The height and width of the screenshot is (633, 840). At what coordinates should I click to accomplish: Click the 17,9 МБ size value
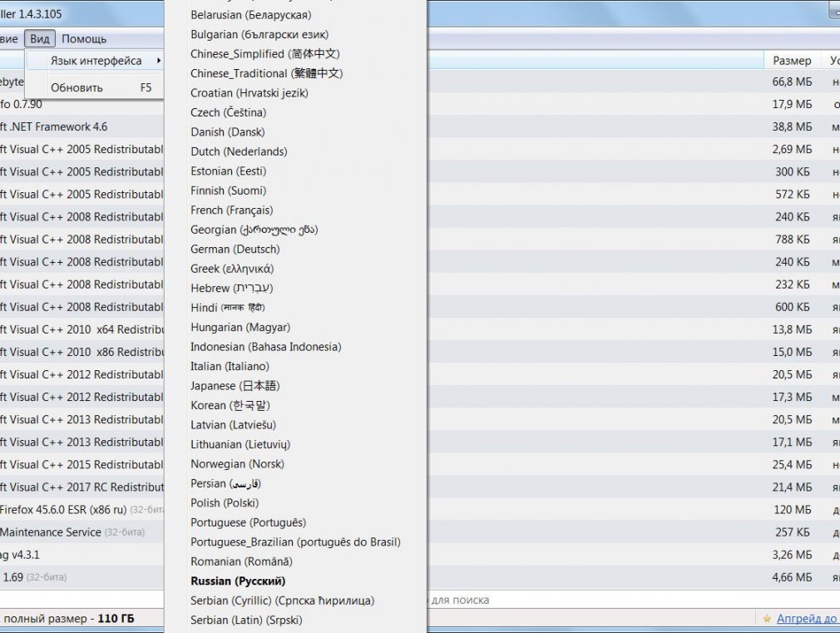coord(792,105)
